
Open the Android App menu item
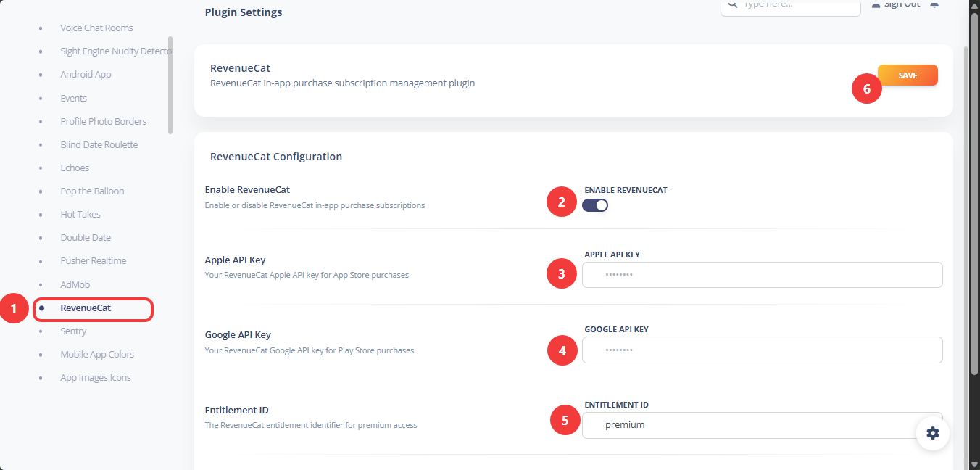86,74
